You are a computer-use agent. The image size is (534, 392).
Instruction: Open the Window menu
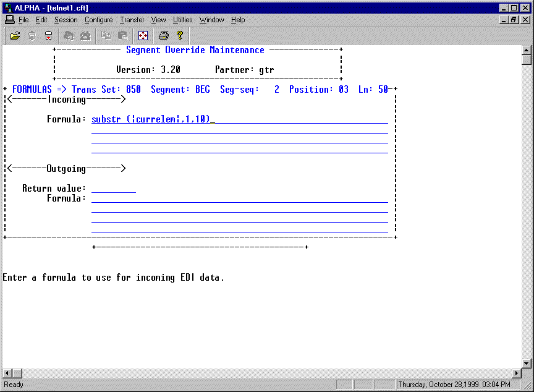coord(211,19)
